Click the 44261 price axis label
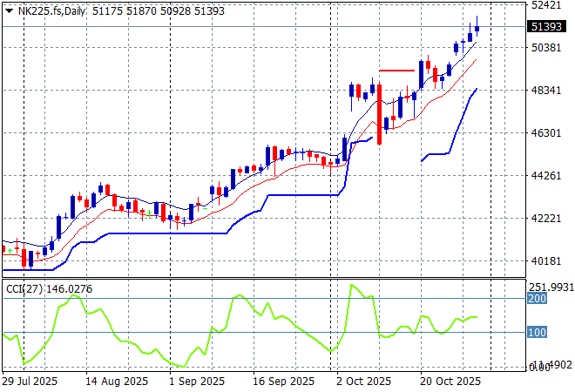Image resolution: width=575 pixels, height=392 pixels. [x=545, y=176]
